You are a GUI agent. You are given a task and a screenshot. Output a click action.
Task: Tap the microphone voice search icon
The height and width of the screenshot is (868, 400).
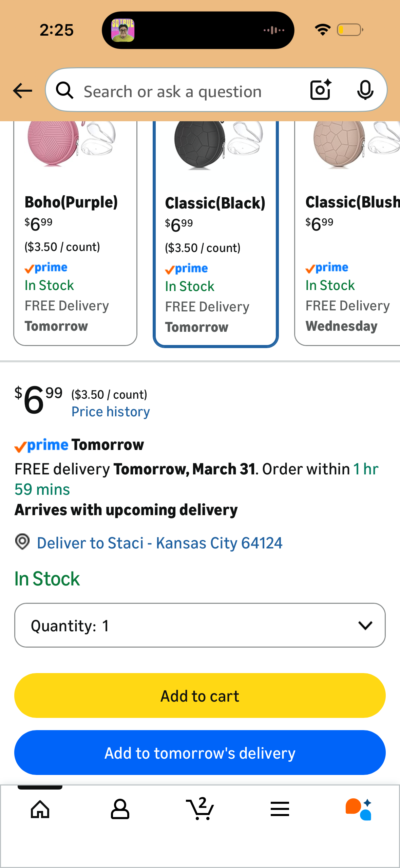(365, 90)
